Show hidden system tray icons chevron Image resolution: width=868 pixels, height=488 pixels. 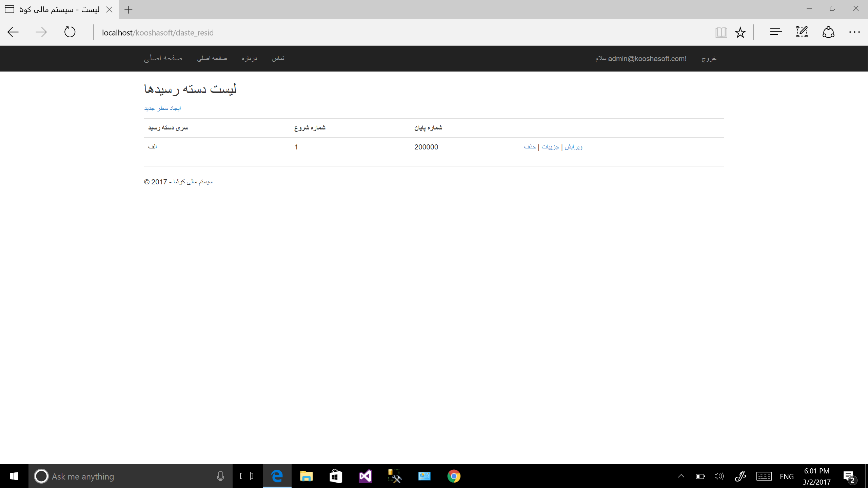click(x=681, y=476)
